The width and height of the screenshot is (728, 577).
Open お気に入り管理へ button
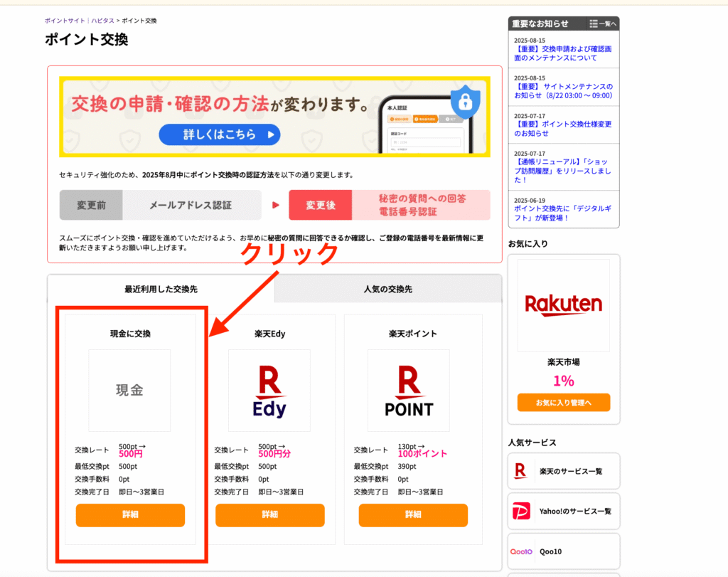point(564,403)
